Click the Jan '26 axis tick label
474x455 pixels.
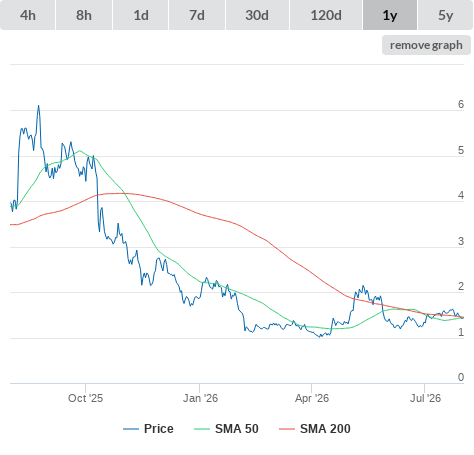(x=200, y=398)
